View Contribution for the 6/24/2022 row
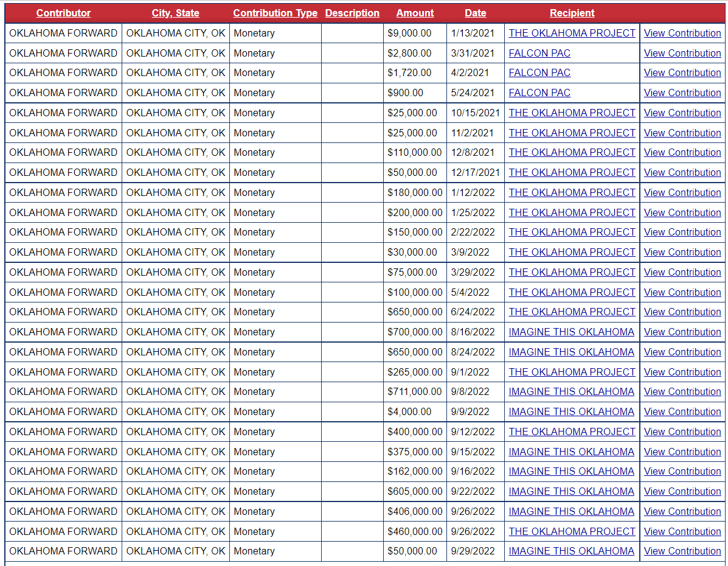This screenshot has height=566, width=728. point(682,312)
